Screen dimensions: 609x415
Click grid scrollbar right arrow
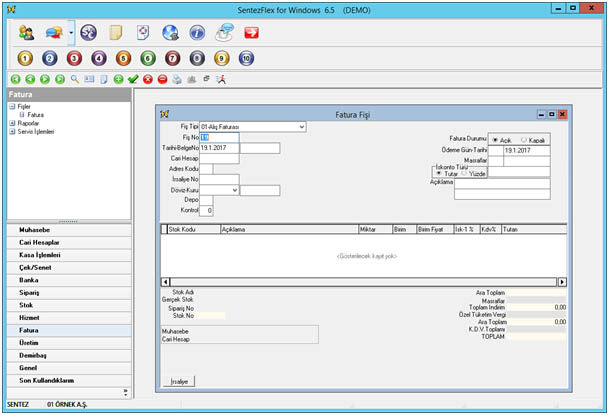pyautogui.click(x=562, y=282)
